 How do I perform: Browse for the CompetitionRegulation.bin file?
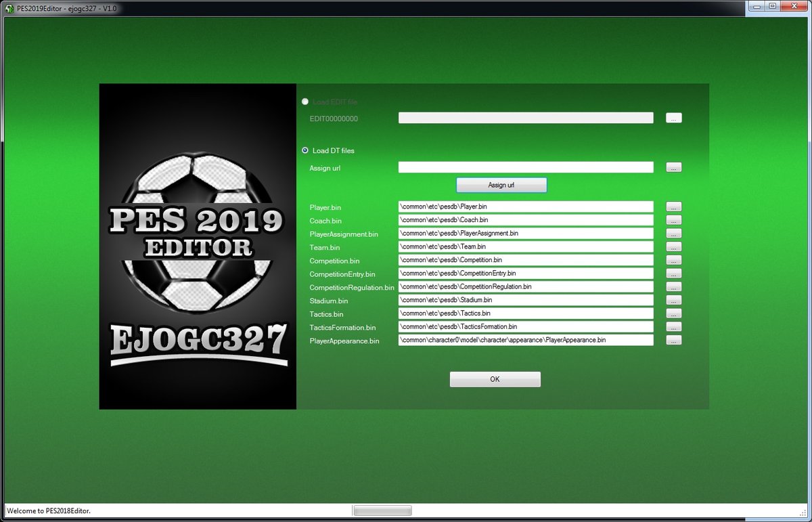pyautogui.click(x=673, y=287)
